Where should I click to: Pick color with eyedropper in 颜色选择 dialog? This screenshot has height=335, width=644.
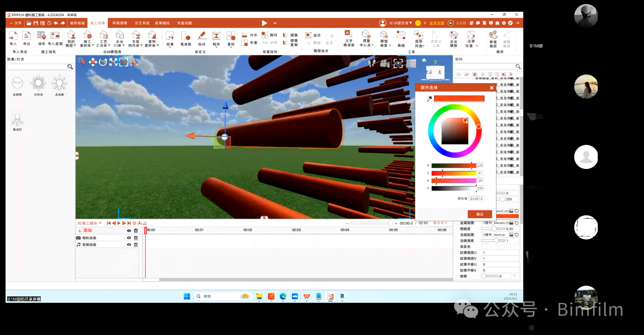click(429, 99)
